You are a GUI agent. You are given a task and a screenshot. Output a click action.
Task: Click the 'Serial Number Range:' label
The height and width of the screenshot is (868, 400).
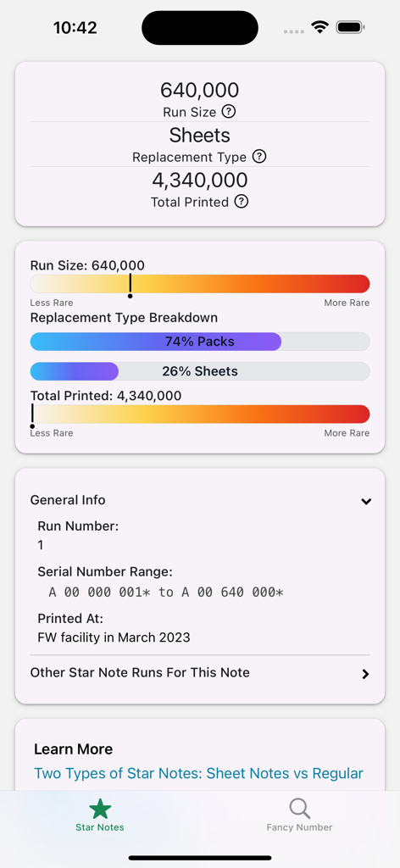(105, 571)
